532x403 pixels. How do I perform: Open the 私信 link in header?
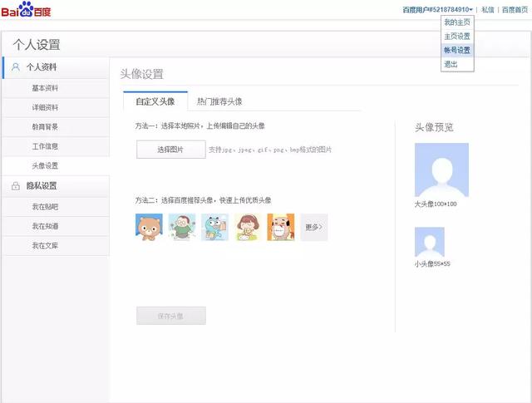488,10
